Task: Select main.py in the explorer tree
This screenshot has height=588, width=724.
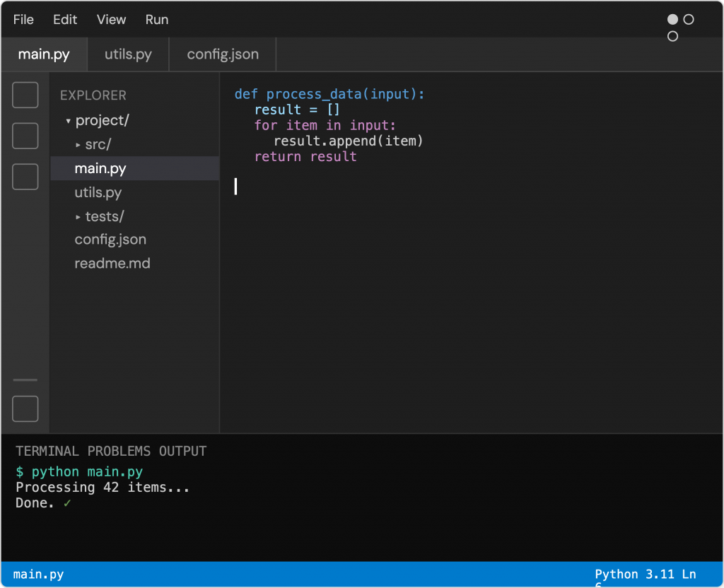Action: pyautogui.click(x=135, y=168)
